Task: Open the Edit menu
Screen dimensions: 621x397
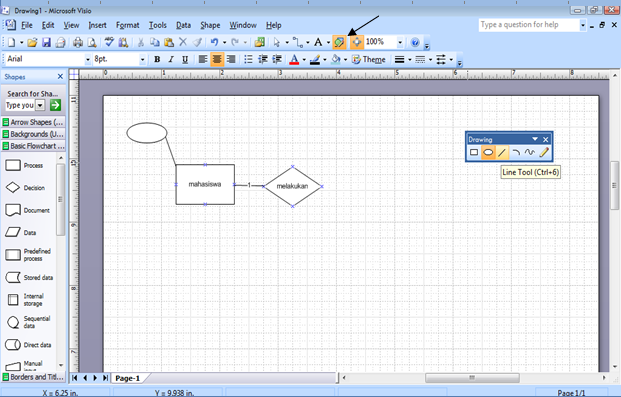Action: coord(48,25)
